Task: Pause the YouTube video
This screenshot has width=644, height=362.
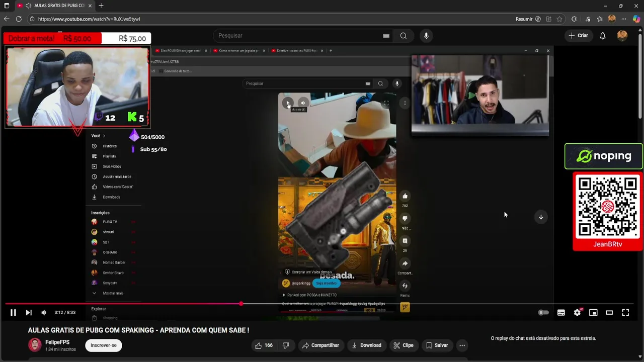Action: 13,312
